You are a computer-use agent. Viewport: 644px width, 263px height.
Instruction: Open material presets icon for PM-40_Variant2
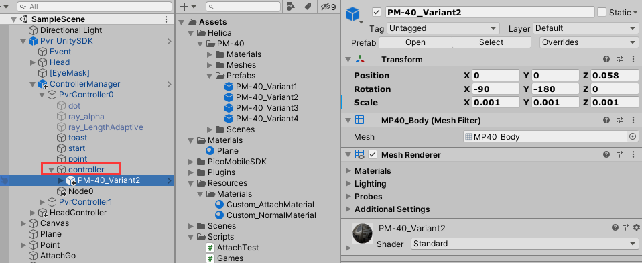625,227
